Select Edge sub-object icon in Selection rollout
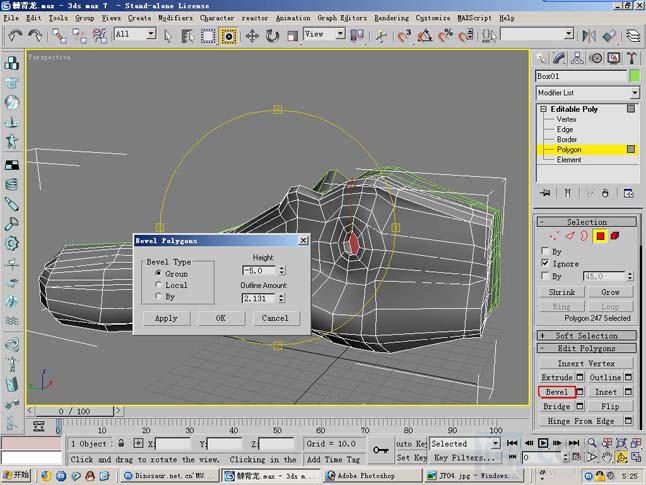This screenshot has width=646, height=485. 569,236
